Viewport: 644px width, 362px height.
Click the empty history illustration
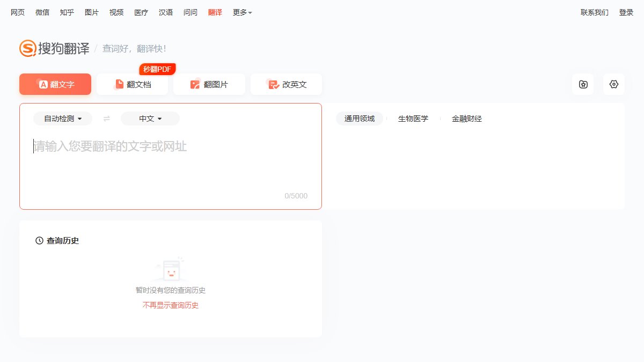(x=171, y=270)
